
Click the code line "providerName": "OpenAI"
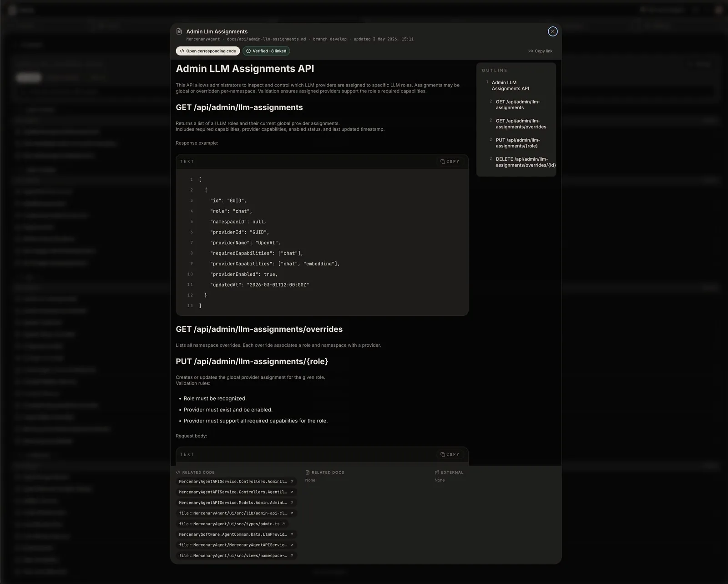[245, 243]
